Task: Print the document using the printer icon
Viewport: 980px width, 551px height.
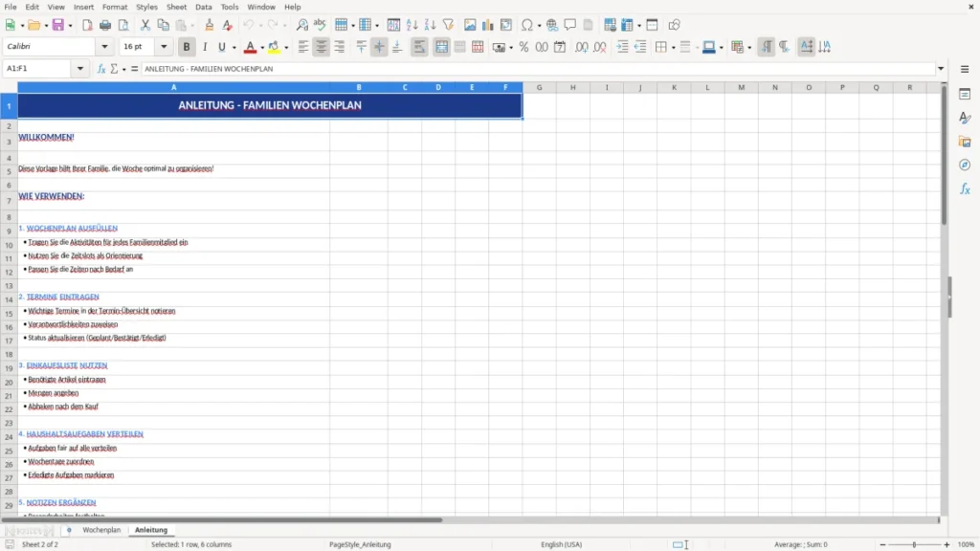Action: pos(105,25)
